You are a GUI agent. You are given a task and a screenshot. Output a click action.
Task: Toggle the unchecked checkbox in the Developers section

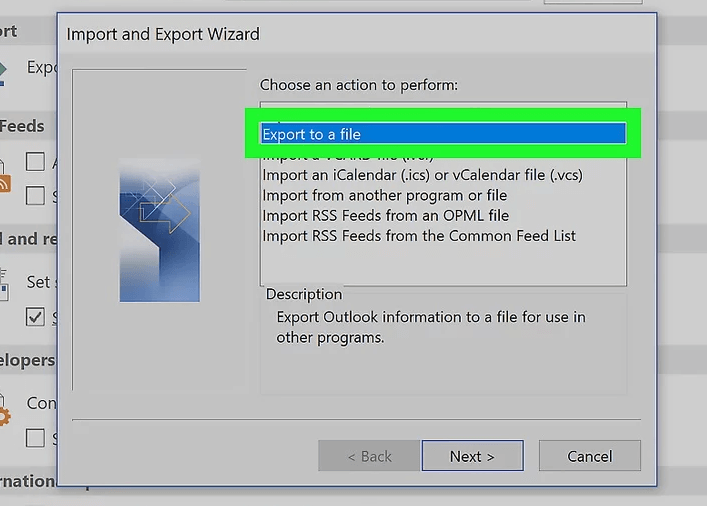pyautogui.click(x=36, y=438)
